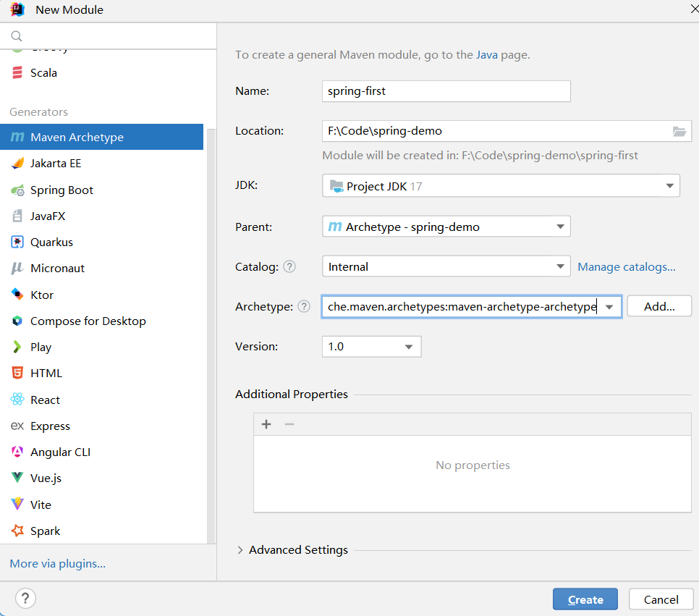The width and height of the screenshot is (699, 616).
Task: Click the generators search field
Action: [x=109, y=36]
